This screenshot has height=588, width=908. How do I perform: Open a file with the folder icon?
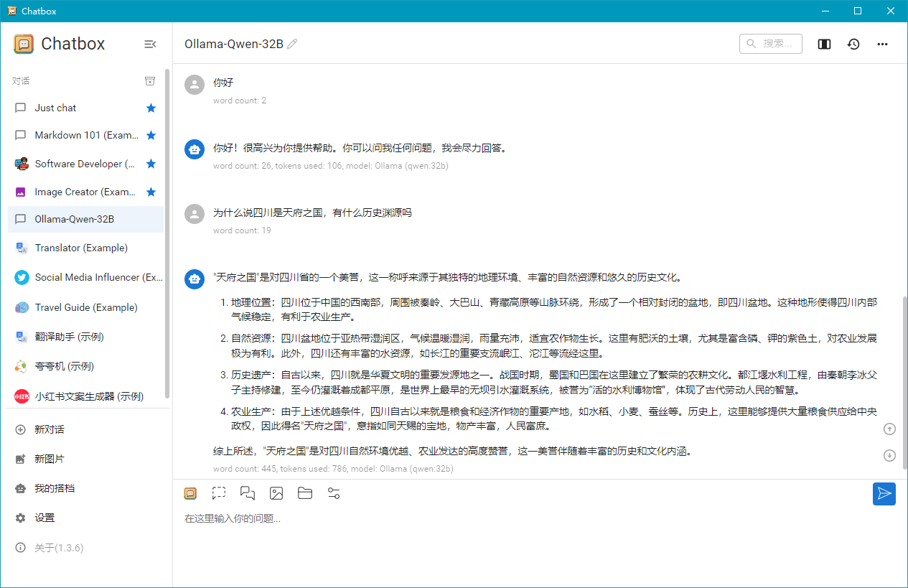click(305, 493)
